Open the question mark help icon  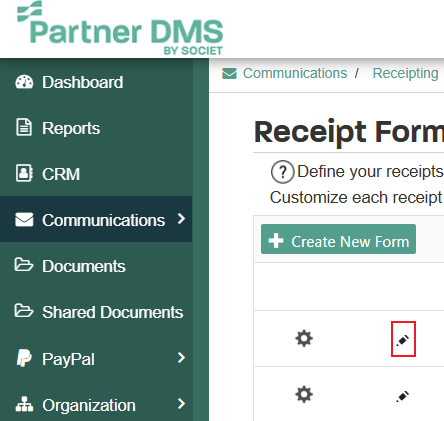coord(282,172)
